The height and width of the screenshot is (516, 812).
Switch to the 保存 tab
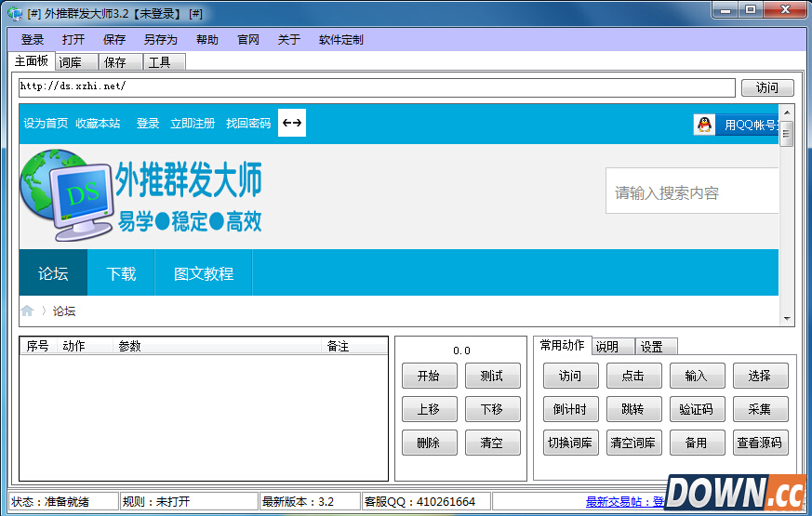point(121,62)
